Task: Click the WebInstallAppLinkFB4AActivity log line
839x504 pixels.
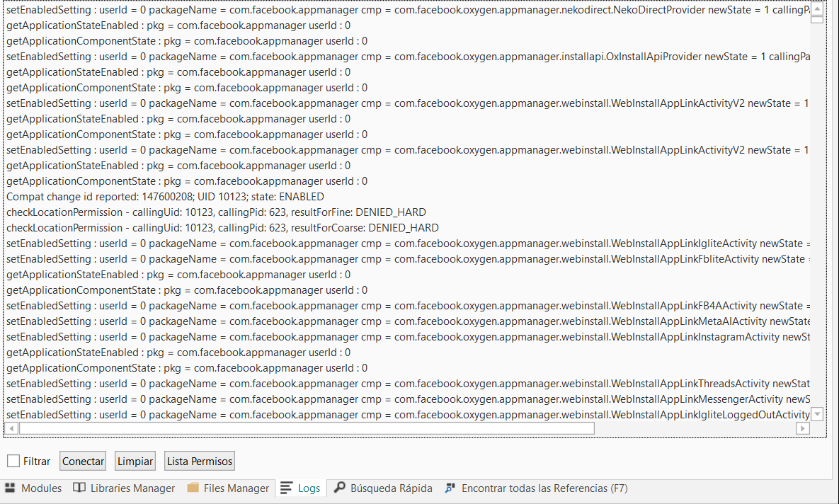Action: pyautogui.click(x=407, y=306)
